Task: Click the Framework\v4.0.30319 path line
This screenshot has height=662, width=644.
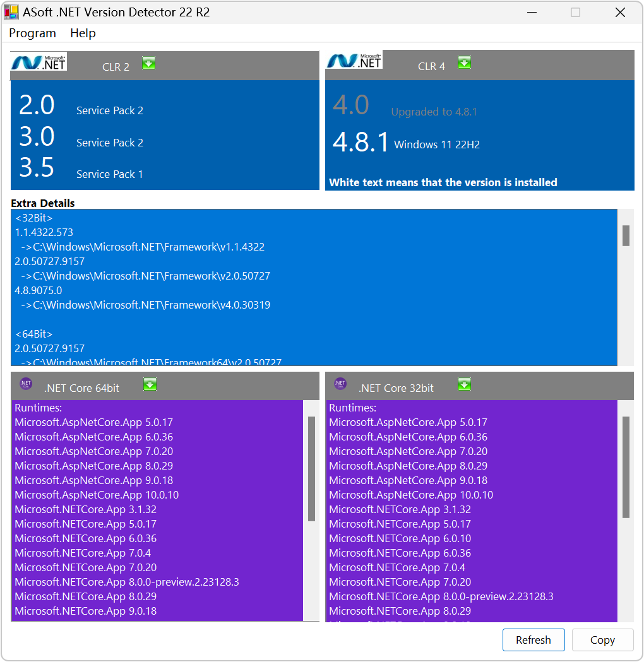Action: tap(146, 305)
